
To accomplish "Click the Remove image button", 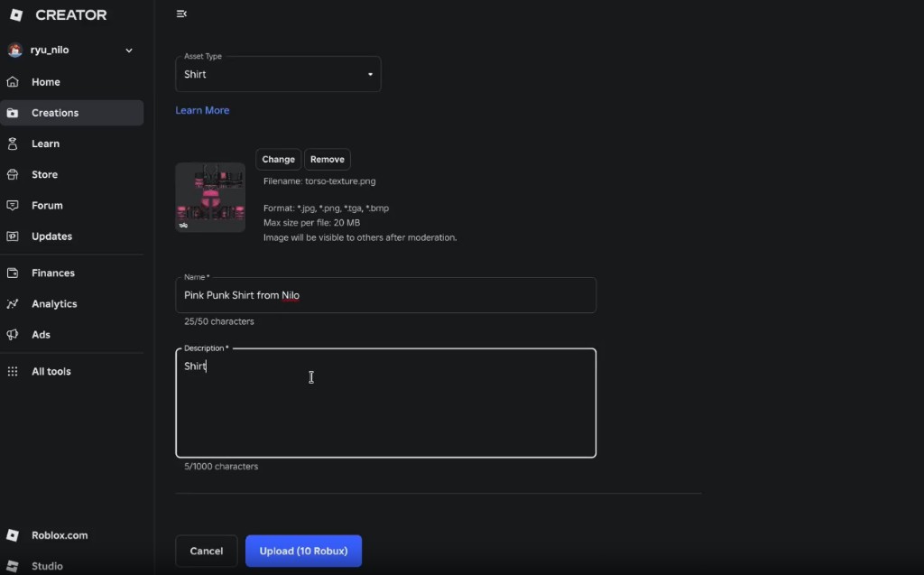I will (327, 159).
